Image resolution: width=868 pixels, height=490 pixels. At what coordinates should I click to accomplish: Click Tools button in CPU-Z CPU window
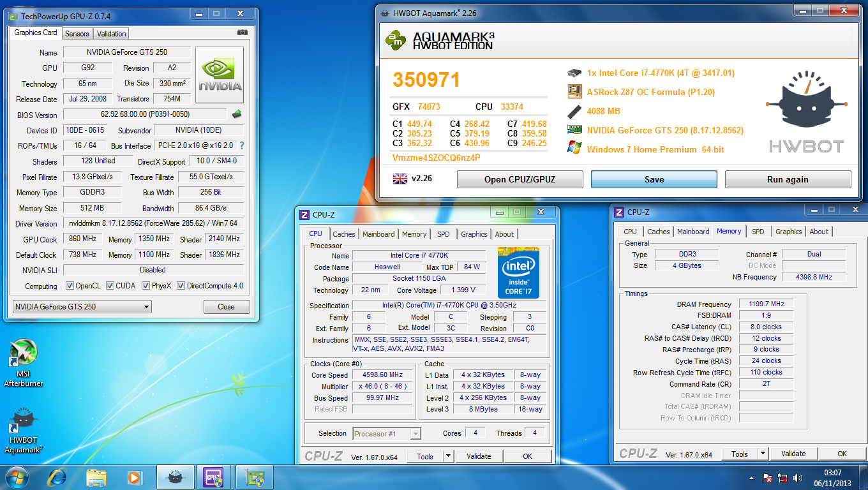pyautogui.click(x=425, y=456)
